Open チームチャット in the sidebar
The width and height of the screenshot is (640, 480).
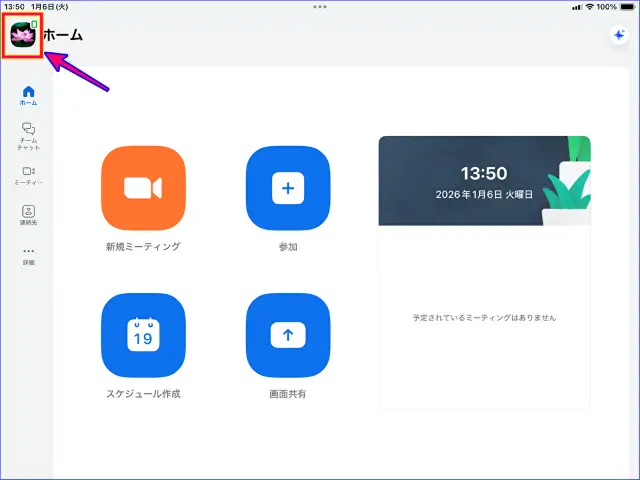pos(29,136)
